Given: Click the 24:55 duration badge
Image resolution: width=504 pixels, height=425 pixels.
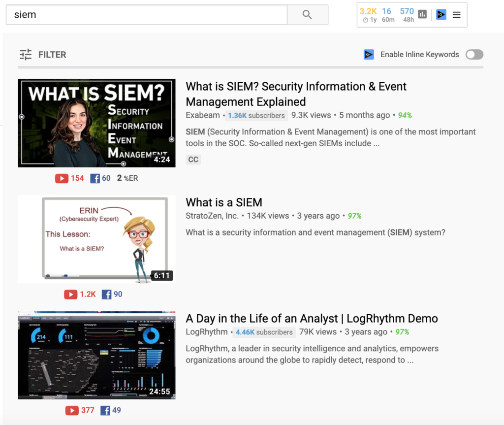Looking at the screenshot, I should (x=159, y=392).
